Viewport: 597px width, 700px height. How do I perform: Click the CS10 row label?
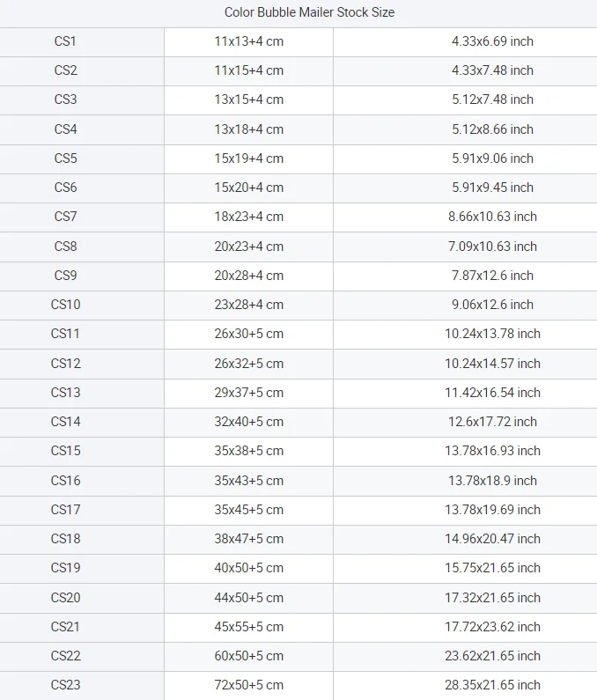[x=66, y=305]
